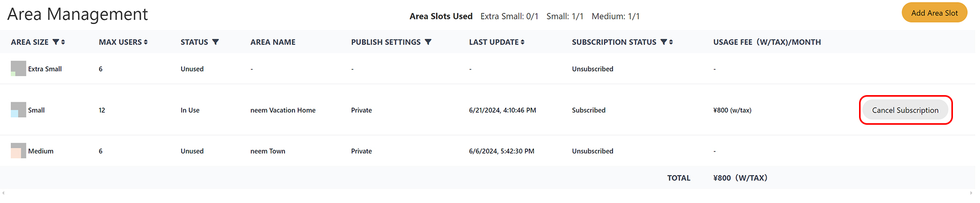Sort by Max Users arrows
Viewport: 980px width, 203px height.
(x=145, y=42)
